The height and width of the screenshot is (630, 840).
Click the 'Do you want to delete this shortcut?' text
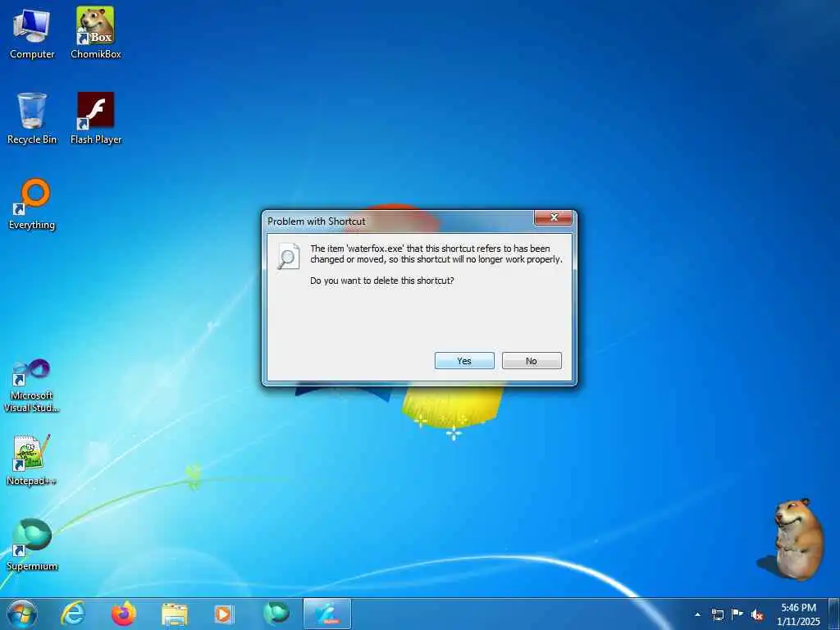[x=382, y=281]
